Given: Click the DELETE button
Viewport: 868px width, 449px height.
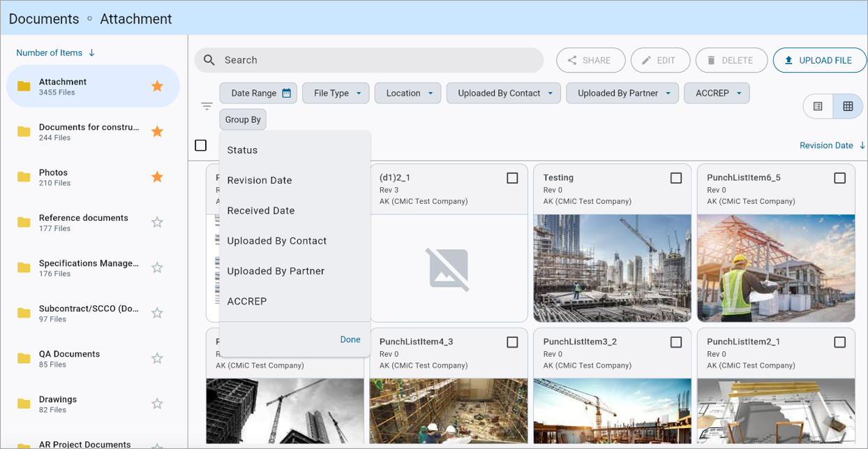Looking at the screenshot, I should tap(731, 61).
